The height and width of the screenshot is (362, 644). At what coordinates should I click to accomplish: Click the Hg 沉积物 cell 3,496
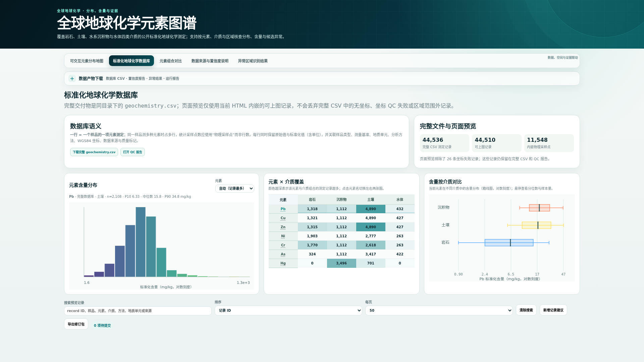(x=341, y=263)
